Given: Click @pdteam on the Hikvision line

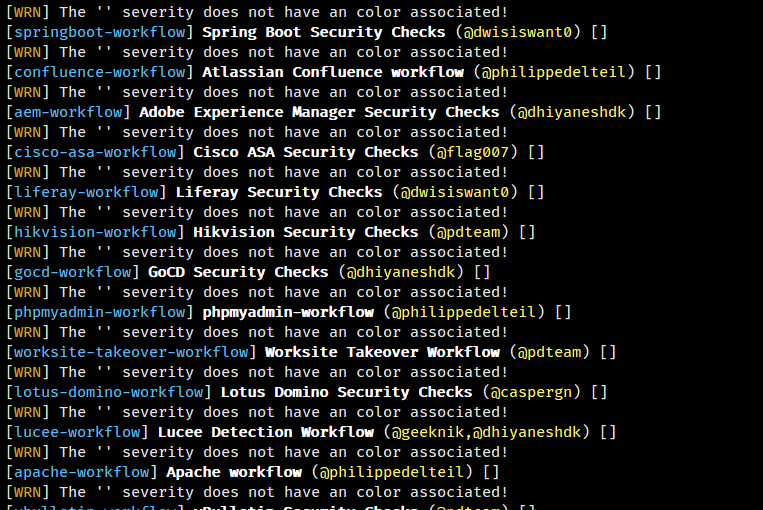Looking at the screenshot, I should pyautogui.click(x=468, y=232).
